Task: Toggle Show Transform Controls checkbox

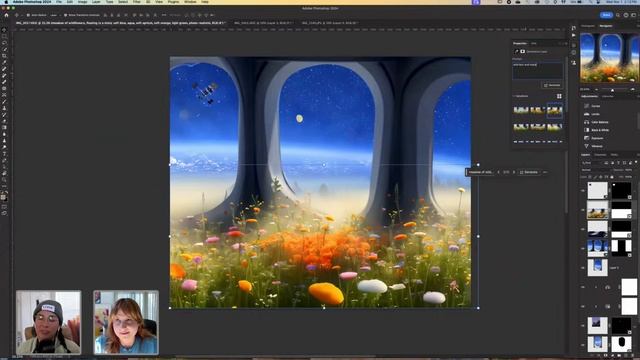Action: [65, 15]
